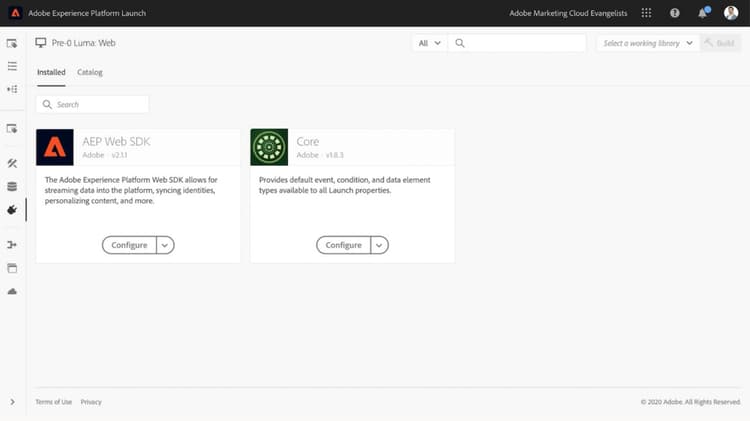
Task: Click Configure for Core extension
Action: coord(343,245)
